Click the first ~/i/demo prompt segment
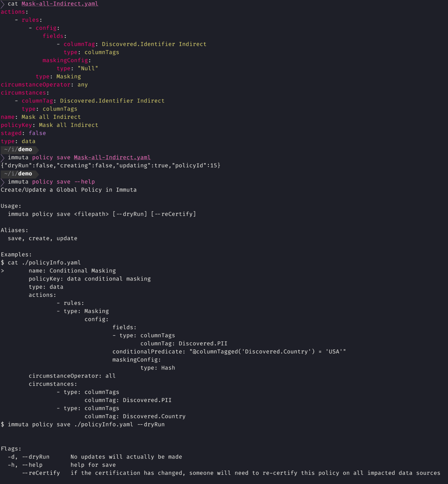The height and width of the screenshot is (484, 448). pyautogui.click(x=19, y=149)
